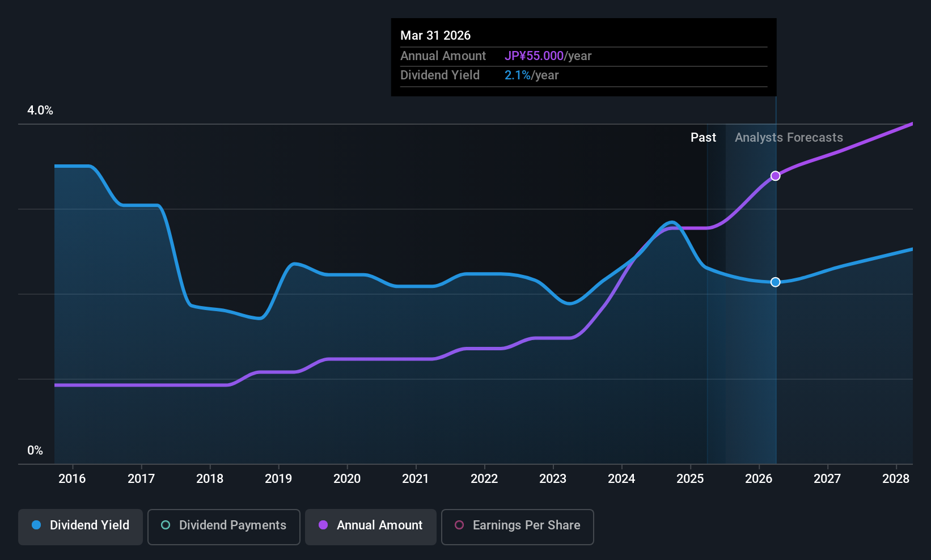This screenshot has height=560, width=931.
Task: Select the purple data point marker at 2026
Action: (775, 176)
